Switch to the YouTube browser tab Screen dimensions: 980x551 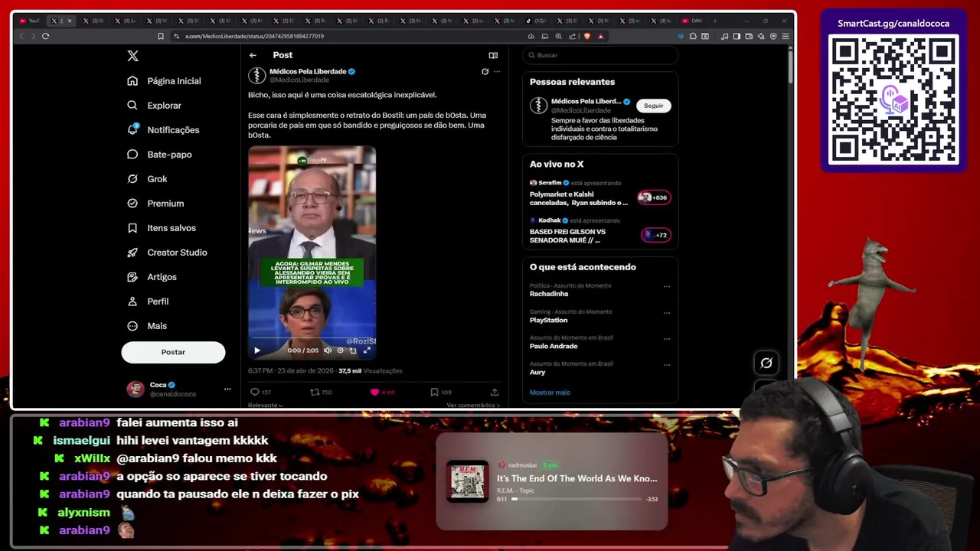tap(29, 21)
